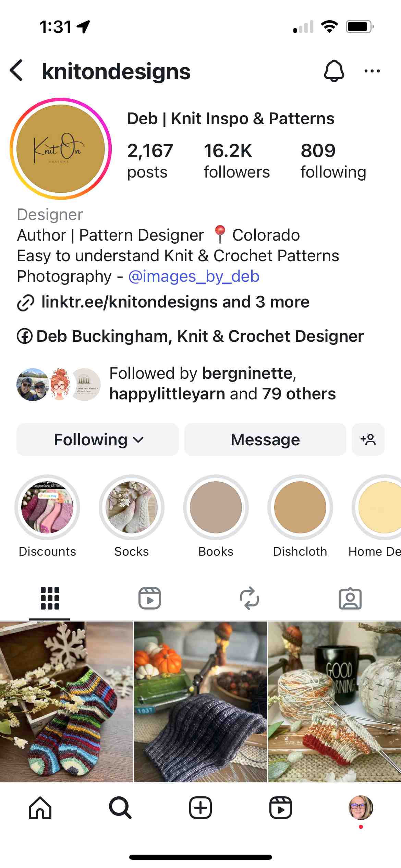Image resolution: width=401 pixels, height=868 pixels.
Task: Open the striped socks post thumbnail
Action: (66, 702)
